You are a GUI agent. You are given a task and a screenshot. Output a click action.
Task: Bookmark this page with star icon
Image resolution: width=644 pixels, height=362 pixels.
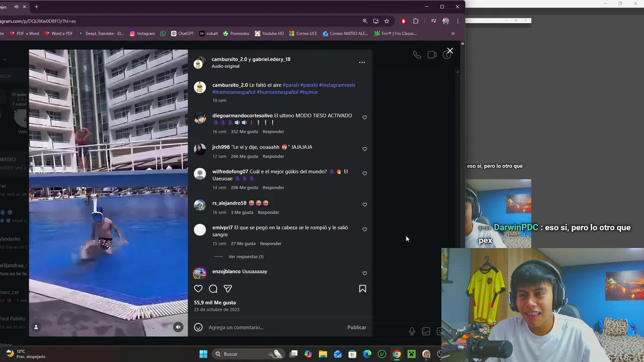(x=386, y=21)
